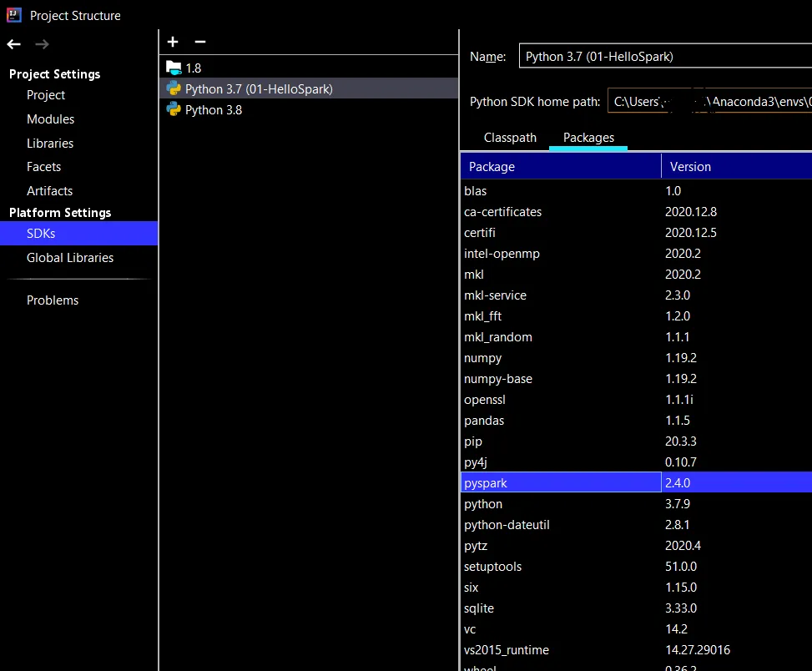
Task: Select the vs2015_runtime package row
Action: point(636,650)
